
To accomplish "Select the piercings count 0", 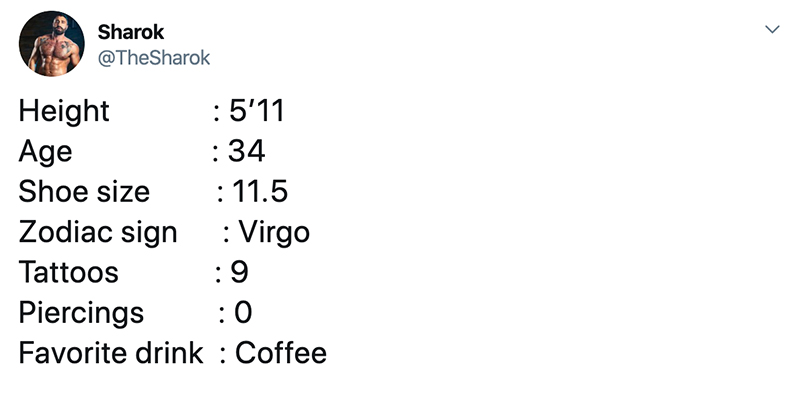I will point(241,313).
